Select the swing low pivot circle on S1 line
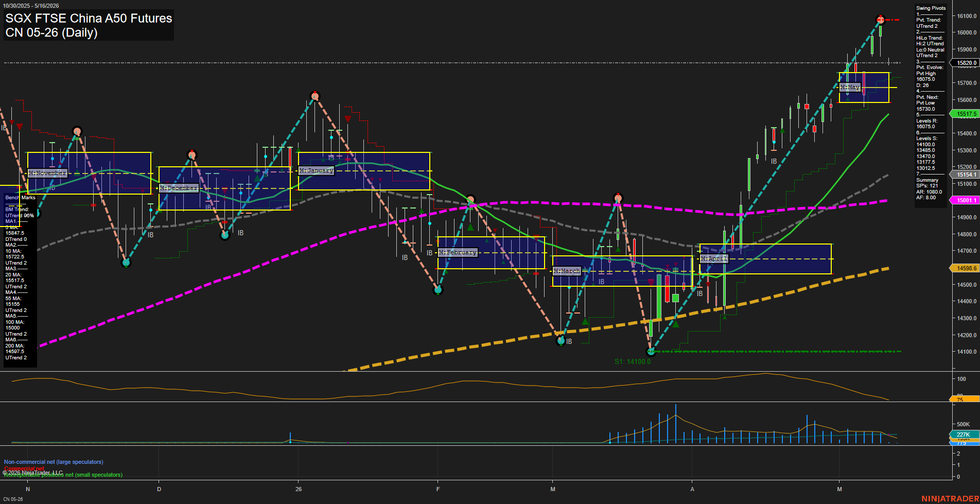The width and height of the screenshot is (980, 504). tap(651, 352)
